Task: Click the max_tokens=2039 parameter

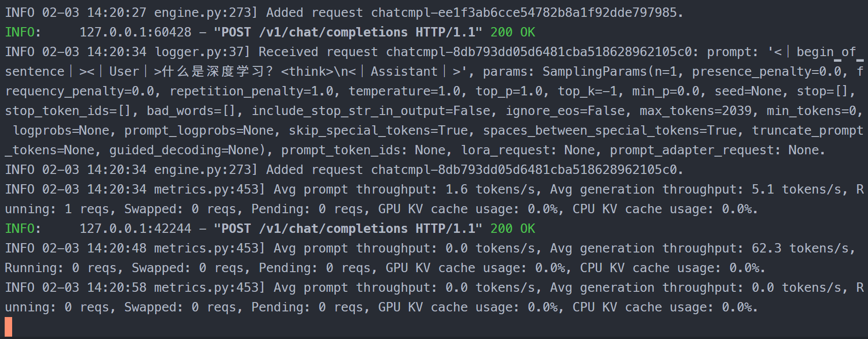Action: [x=696, y=111]
